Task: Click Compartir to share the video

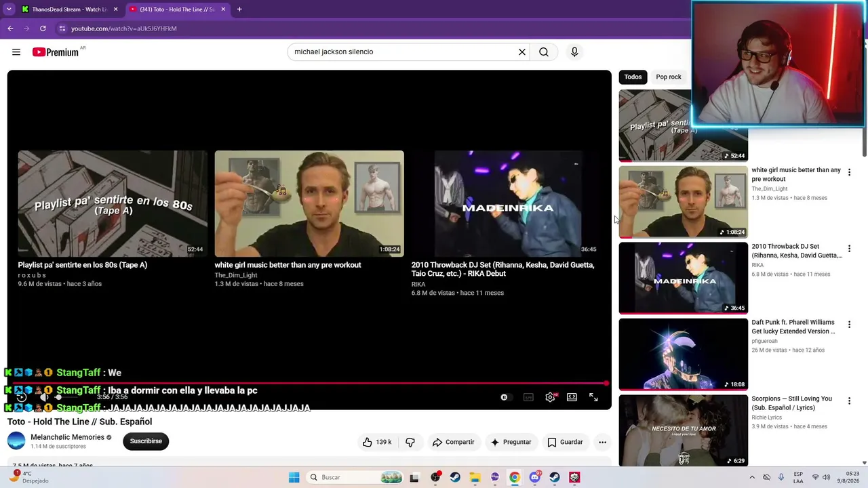Action: (454, 442)
